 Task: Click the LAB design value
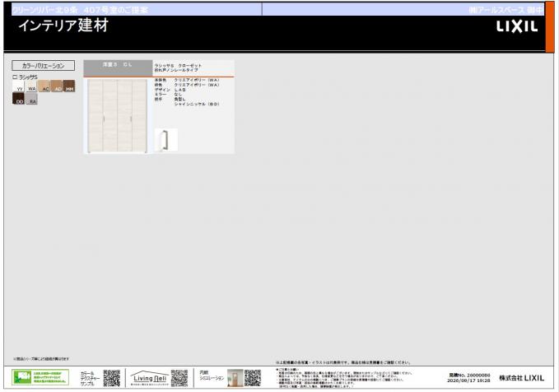(179, 90)
